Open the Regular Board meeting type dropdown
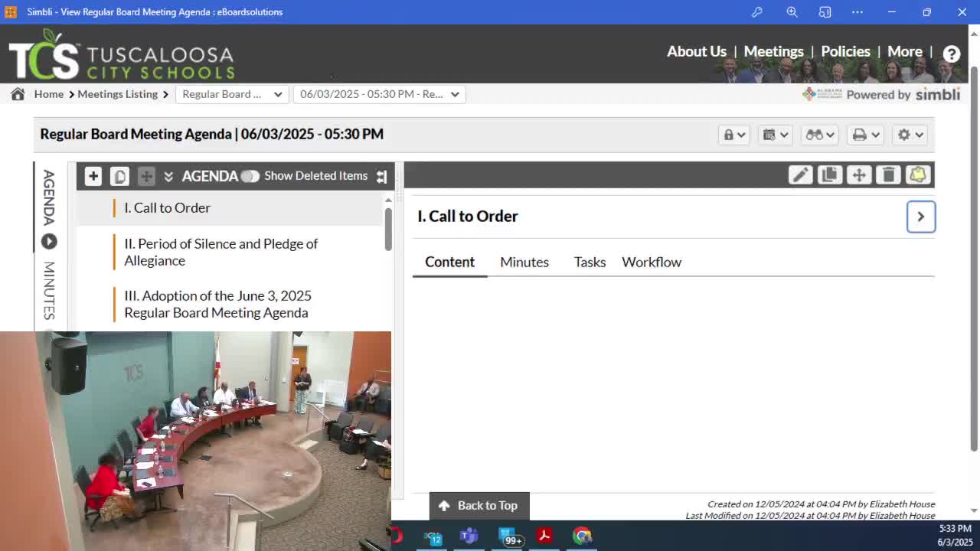Image resolution: width=980 pixels, height=551 pixels. tap(232, 94)
